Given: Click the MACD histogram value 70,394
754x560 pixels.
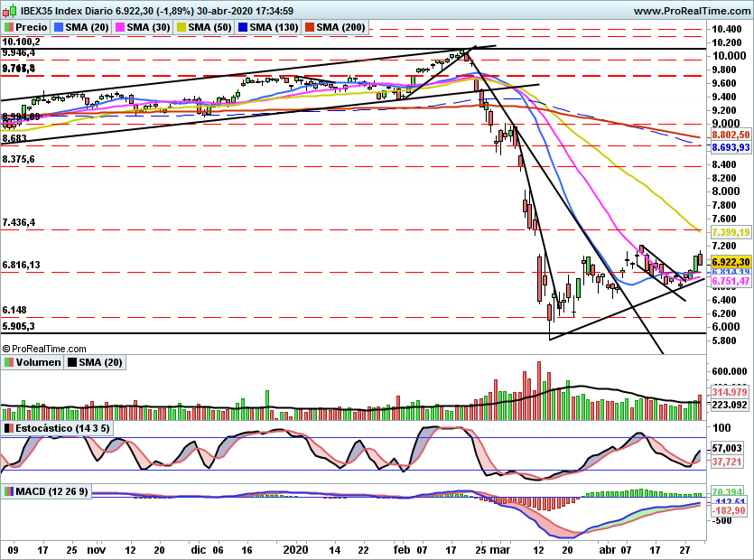Looking at the screenshot, I should [x=727, y=491].
